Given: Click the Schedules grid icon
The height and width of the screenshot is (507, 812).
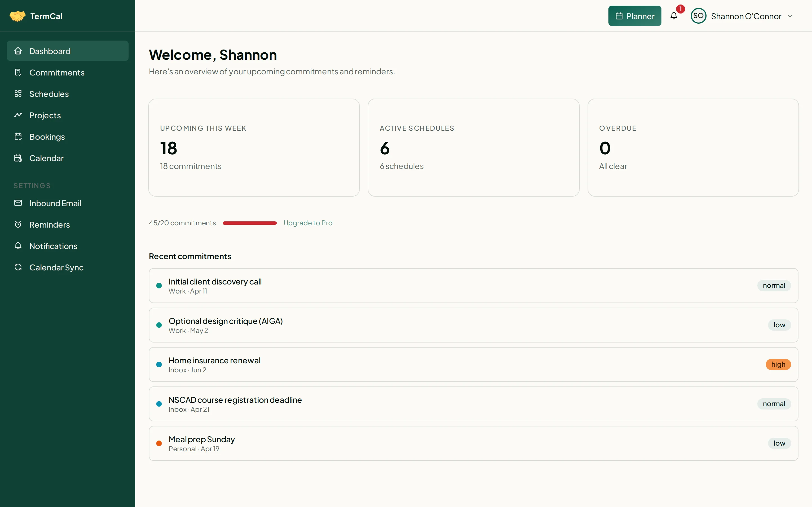Looking at the screenshot, I should click(18, 94).
